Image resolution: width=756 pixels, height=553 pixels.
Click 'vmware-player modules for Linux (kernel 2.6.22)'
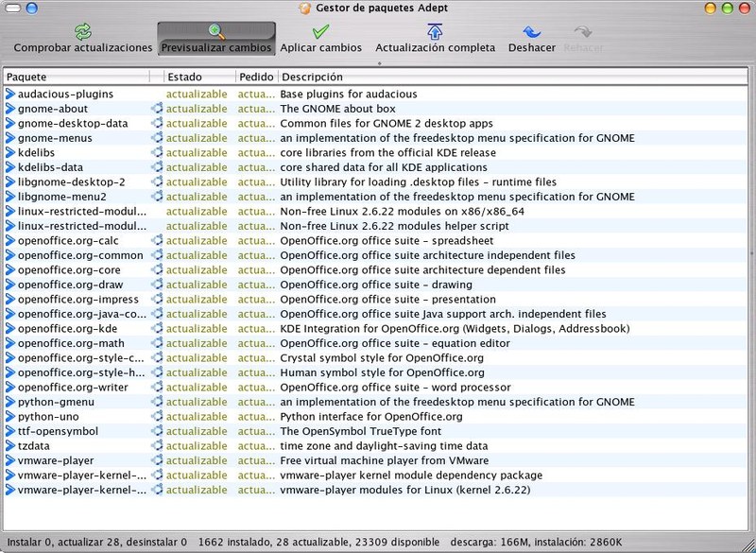[x=405, y=490]
